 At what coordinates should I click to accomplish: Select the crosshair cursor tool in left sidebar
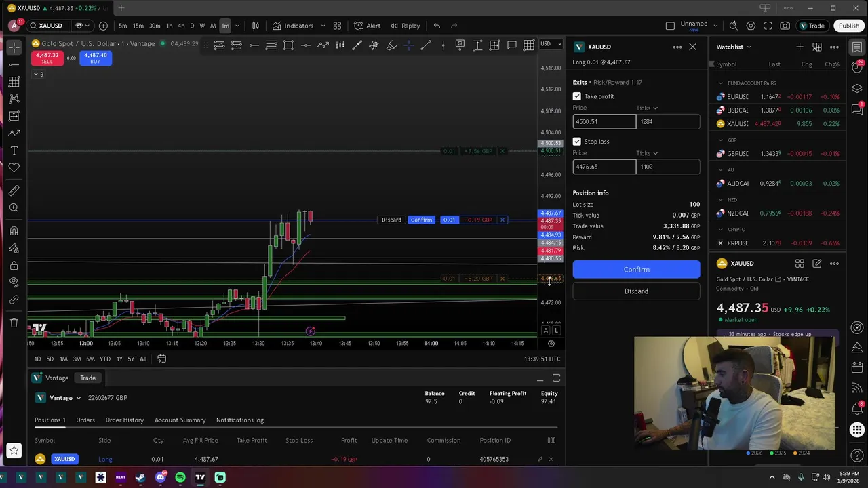point(14,47)
